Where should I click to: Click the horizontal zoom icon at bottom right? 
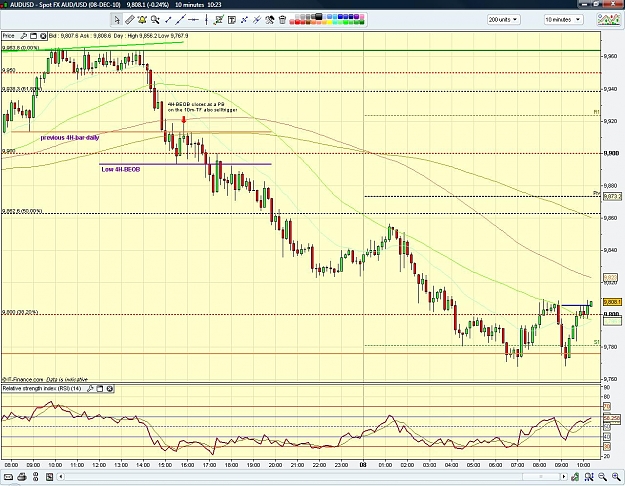click(589, 476)
